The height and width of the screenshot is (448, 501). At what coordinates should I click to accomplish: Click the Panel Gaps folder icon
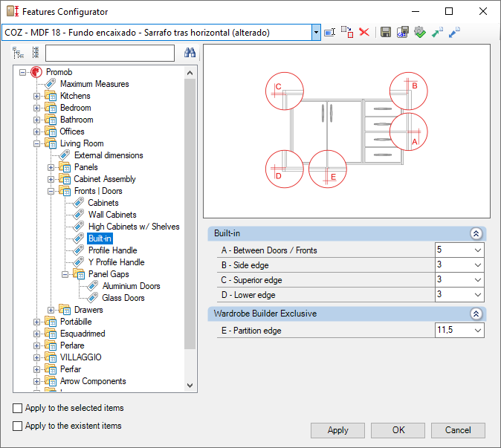pos(79,274)
